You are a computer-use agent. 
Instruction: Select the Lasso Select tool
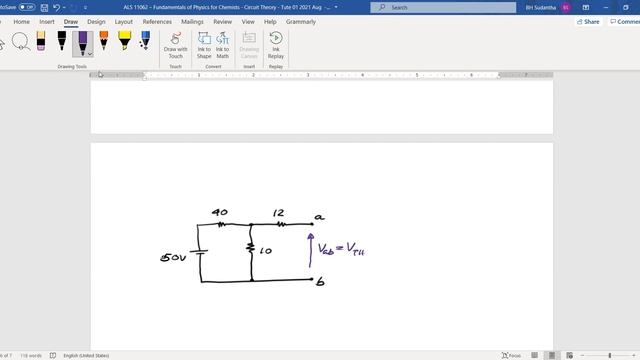[20, 41]
